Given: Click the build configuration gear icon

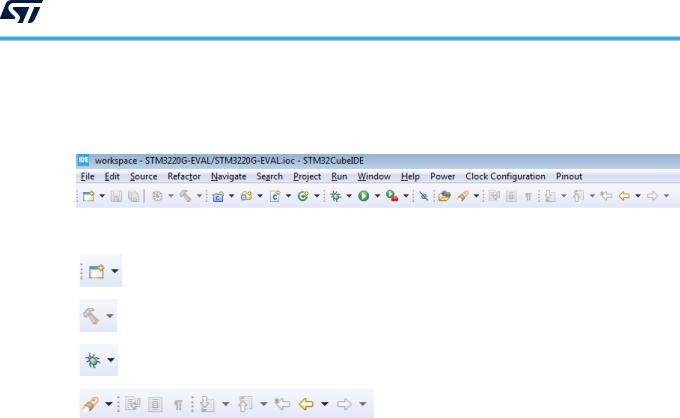Looking at the screenshot, I should coord(157,196).
